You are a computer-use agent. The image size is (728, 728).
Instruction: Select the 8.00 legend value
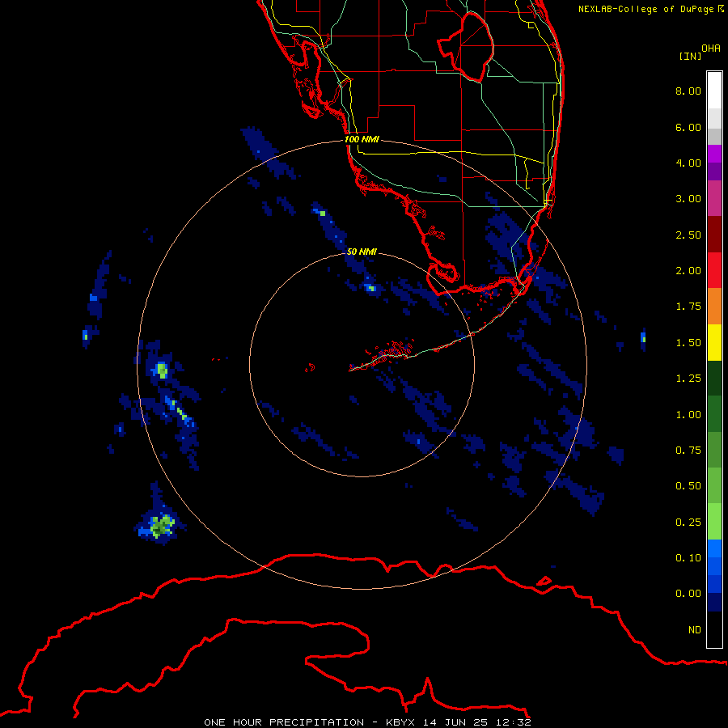click(688, 91)
